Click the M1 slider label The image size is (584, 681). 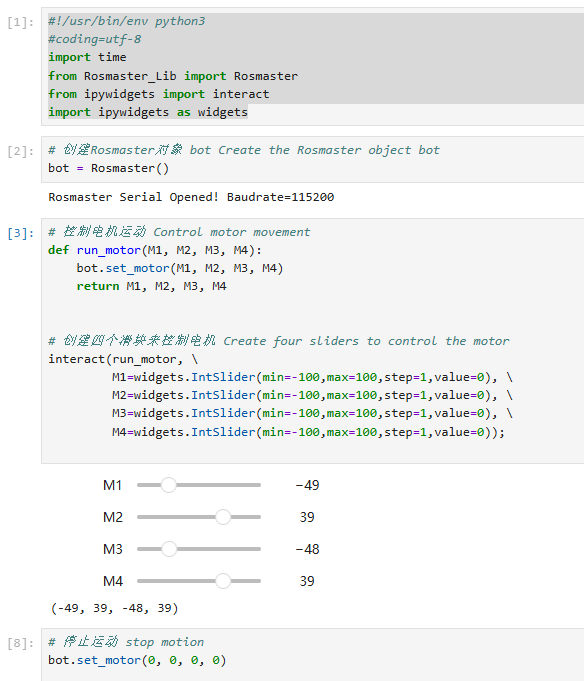click(x=112, y=485)
